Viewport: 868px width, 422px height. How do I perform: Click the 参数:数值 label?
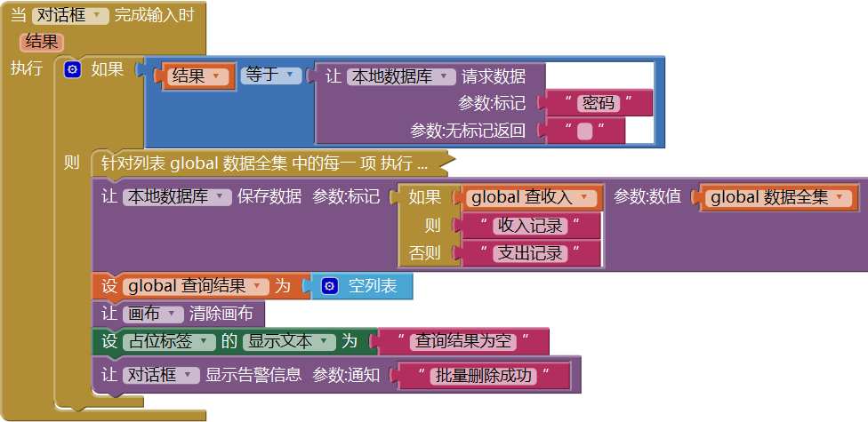click(647, 196)
